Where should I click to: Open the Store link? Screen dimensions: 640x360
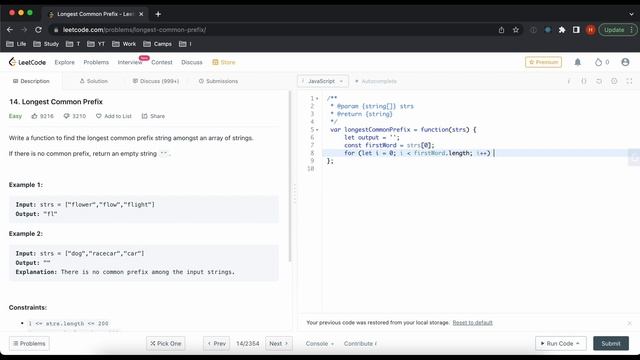(x=224, y=62)
